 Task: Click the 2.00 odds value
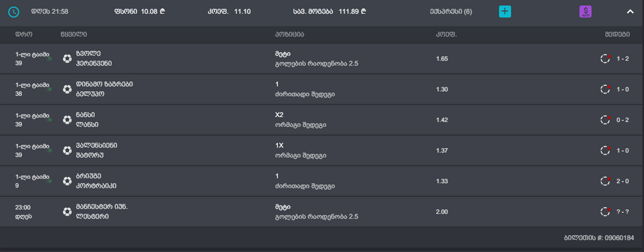tap(441, 212)
